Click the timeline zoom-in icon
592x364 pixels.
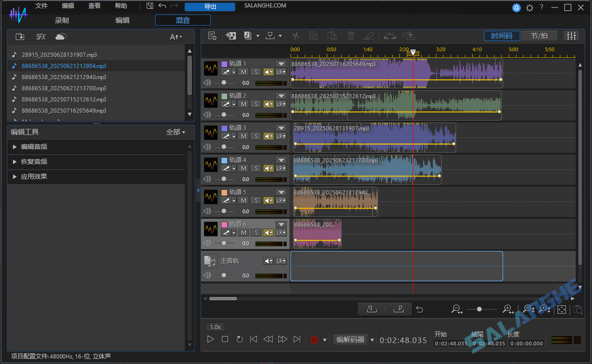point(507,309)
